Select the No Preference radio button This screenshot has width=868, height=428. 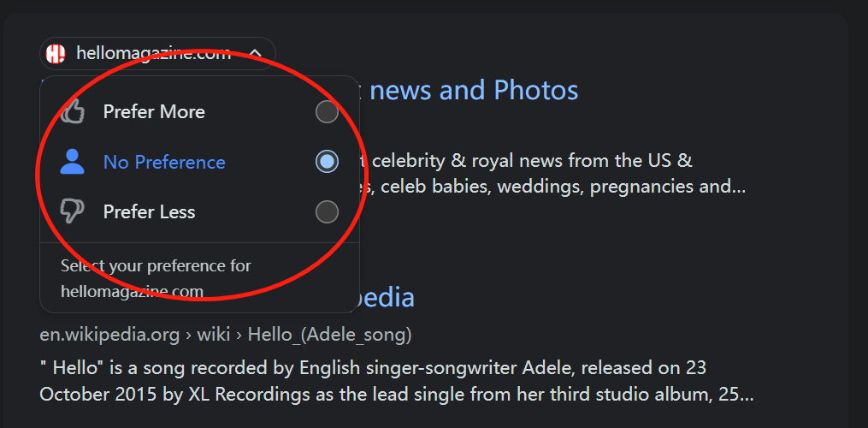tap(327, 162)
